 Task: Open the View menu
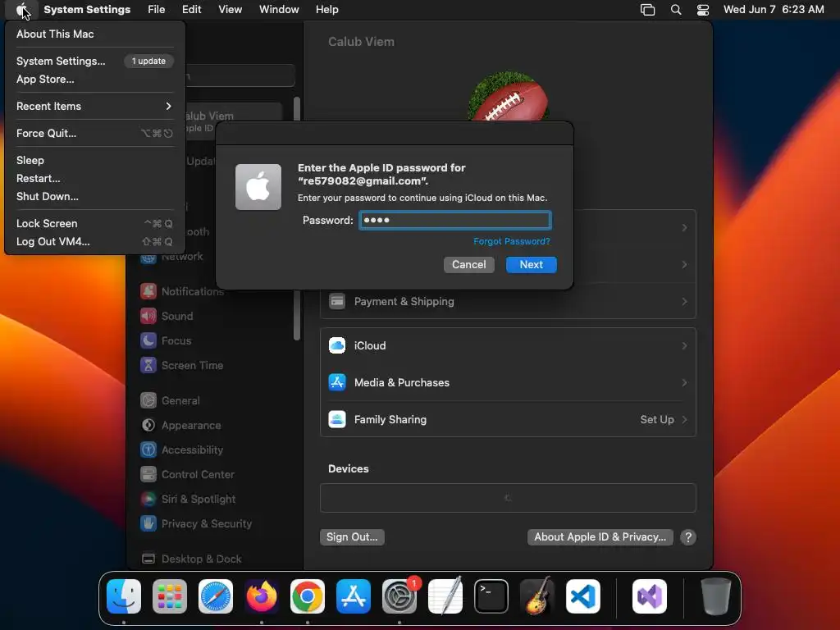point(230,10)
